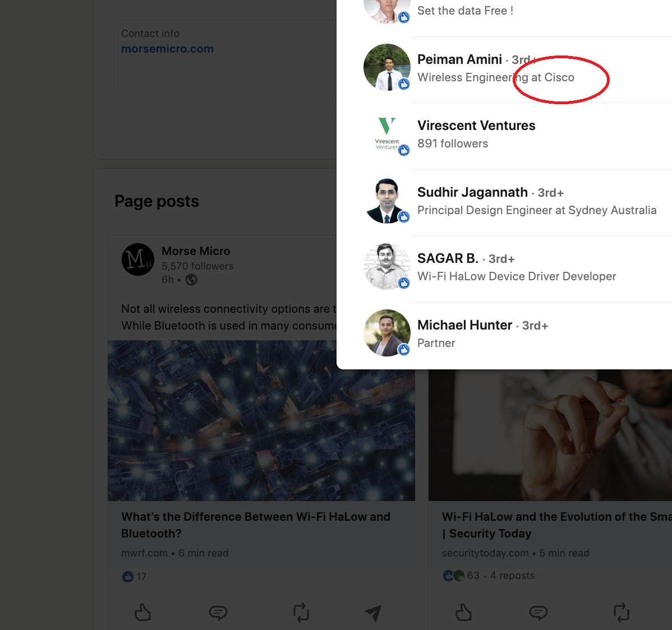Show the 17 reactions on the first post
This screenshot has width=672, height=630.
click(135, 577)
